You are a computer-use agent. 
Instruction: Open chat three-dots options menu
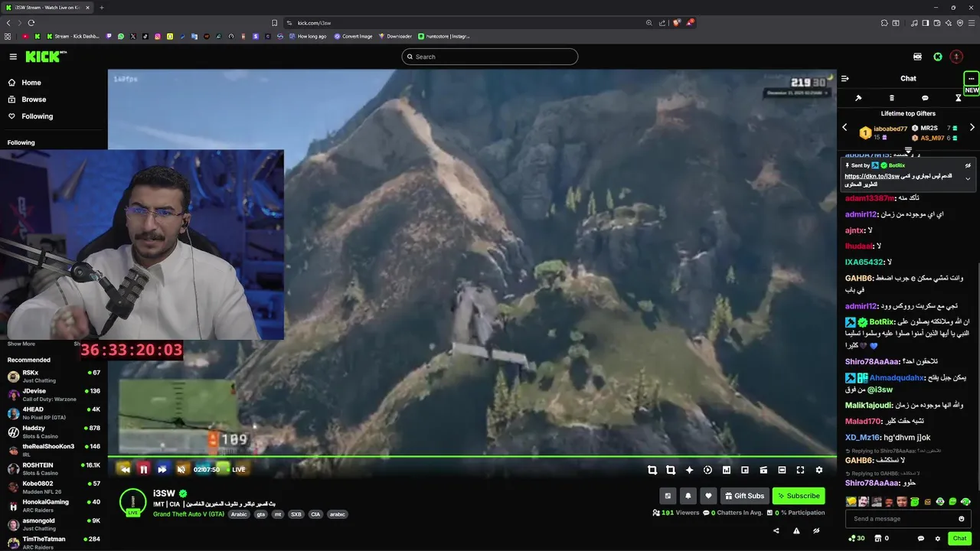coord(971,78)
